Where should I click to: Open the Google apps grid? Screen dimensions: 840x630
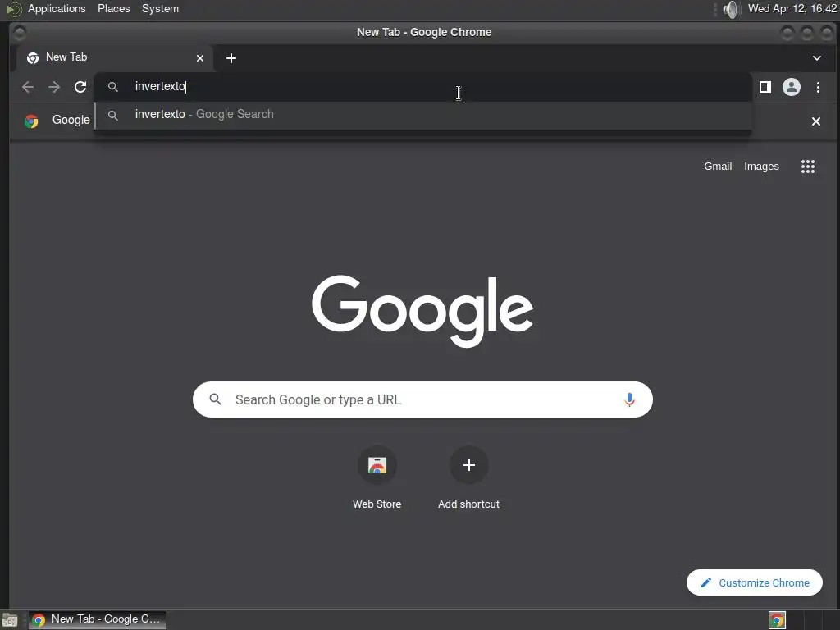tap(808, 167)
